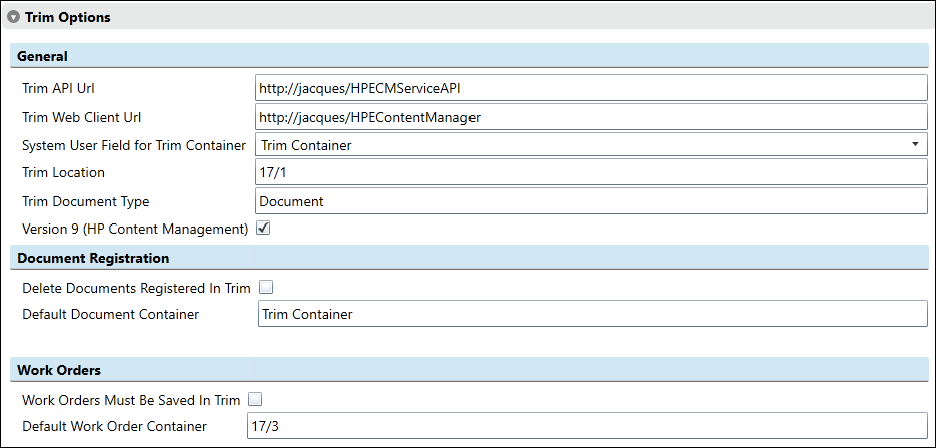Click the Document Registration section header
Image resolution: width=936 pixels, height=448 pixels.
(x=469, y=257)
